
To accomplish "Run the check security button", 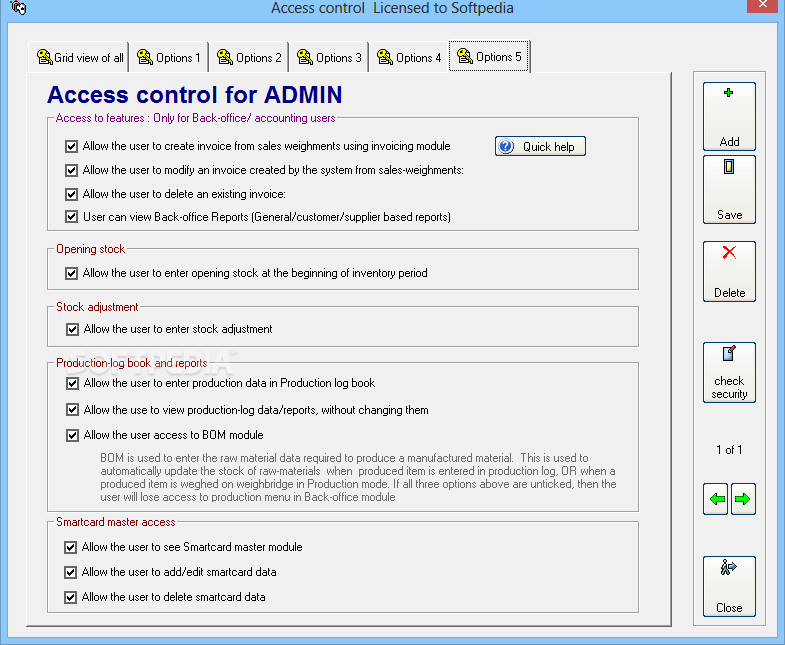I will pos(729,373).
